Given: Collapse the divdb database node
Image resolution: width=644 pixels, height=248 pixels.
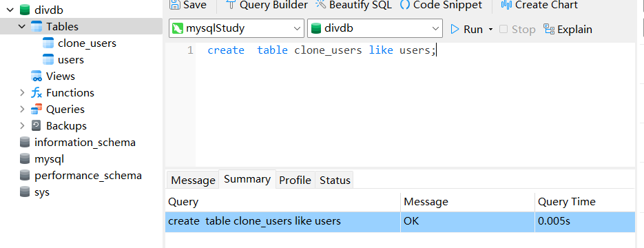Looking at the screenshot, I should (11, 10).
